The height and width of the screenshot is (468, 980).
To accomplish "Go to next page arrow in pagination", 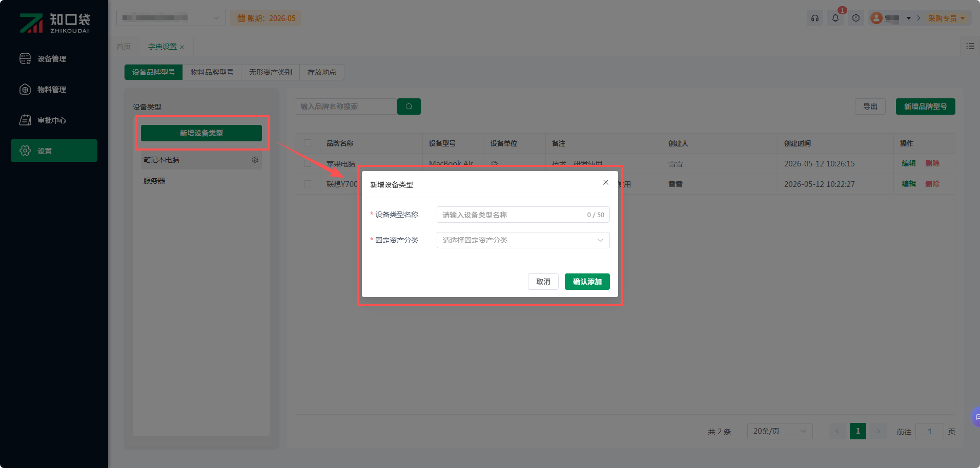I will click(x=879, y=431).
